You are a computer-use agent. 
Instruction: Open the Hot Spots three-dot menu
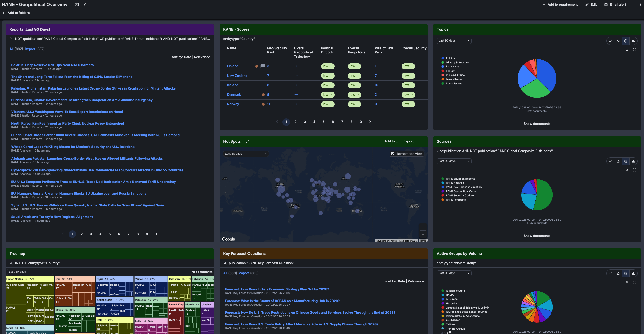click(x=421, y=141)
